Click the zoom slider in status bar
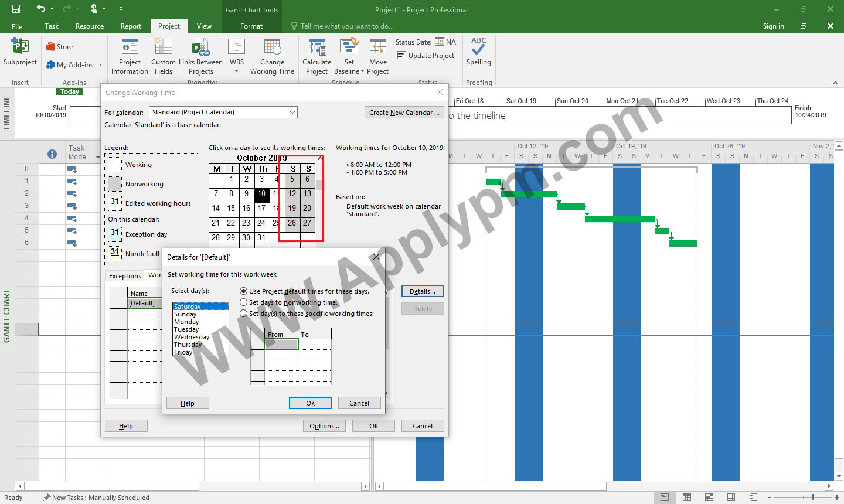 point(813,498)
